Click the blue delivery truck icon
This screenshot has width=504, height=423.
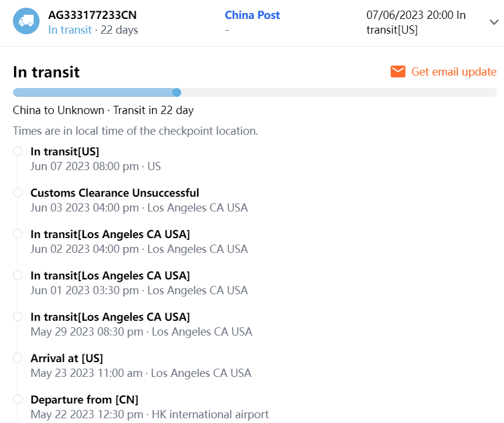pos(26,21)
